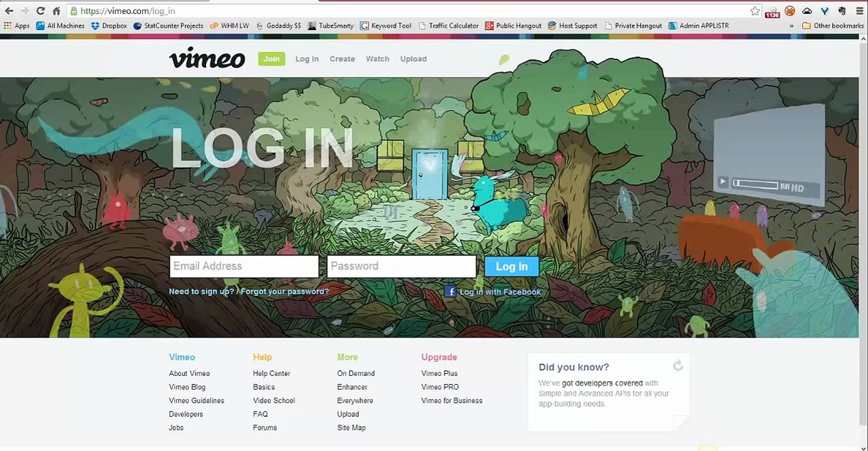Image resolution: width=868 pixels, height=451 pixels.
Task: Open the Traffic Calculator bookmark
Action: 448,26
